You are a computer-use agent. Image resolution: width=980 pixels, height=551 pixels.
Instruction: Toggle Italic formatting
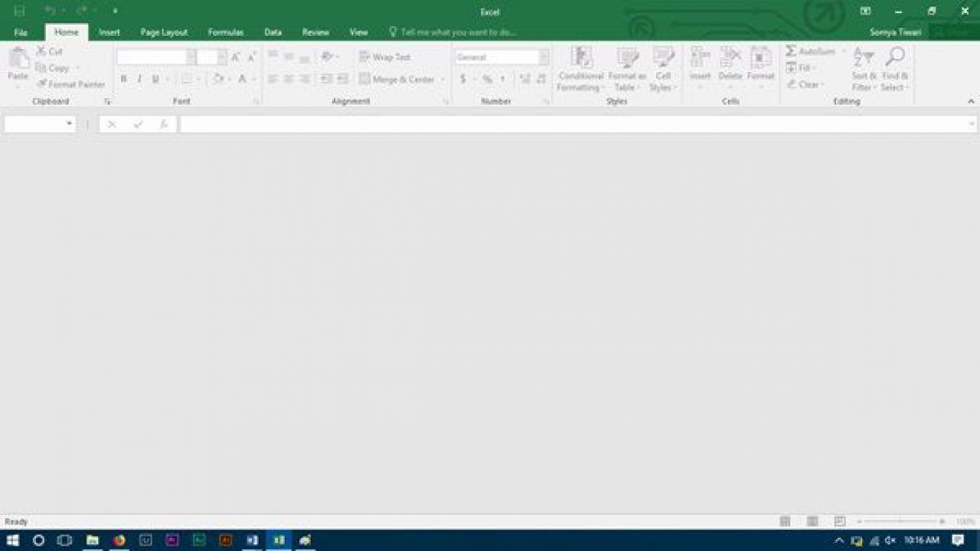click(139, 79)
